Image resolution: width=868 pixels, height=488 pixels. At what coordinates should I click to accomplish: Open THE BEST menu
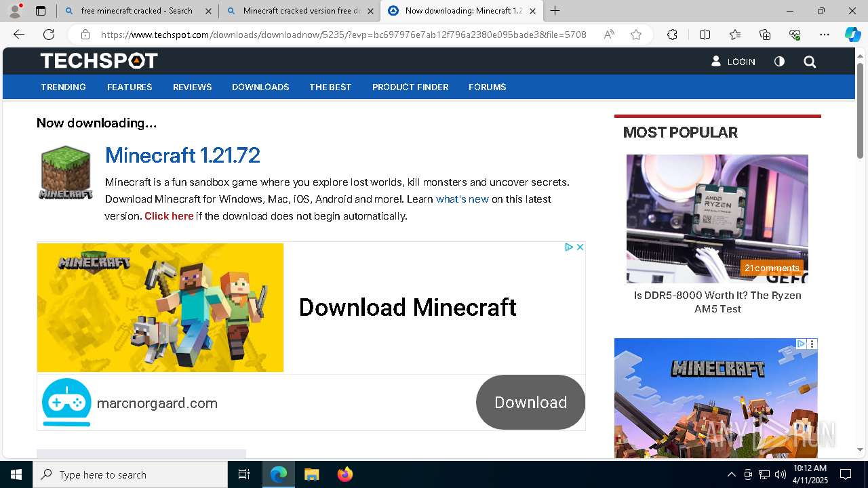pos(330,87)
